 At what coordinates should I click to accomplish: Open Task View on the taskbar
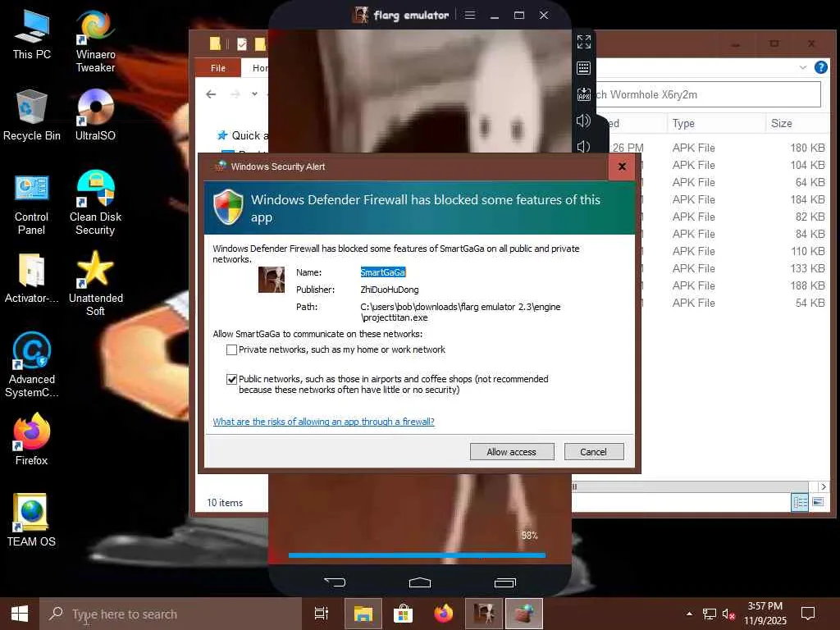322,614
